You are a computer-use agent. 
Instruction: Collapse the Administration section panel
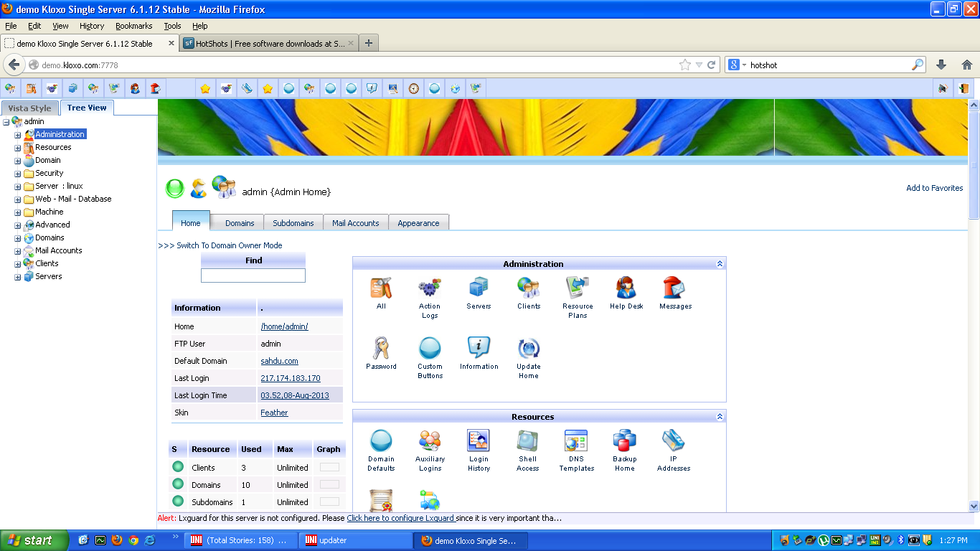[x=720, y=264]
